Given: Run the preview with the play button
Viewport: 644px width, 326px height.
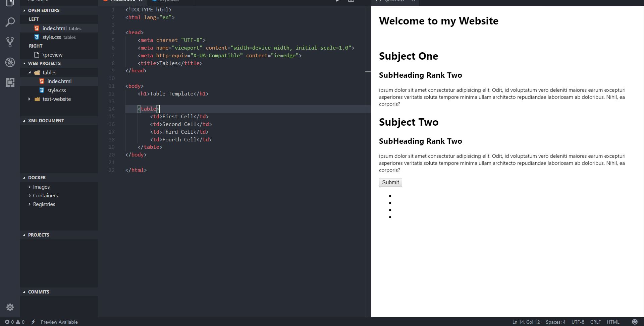Looking at the screenshot, I should [x=338, y=1].
